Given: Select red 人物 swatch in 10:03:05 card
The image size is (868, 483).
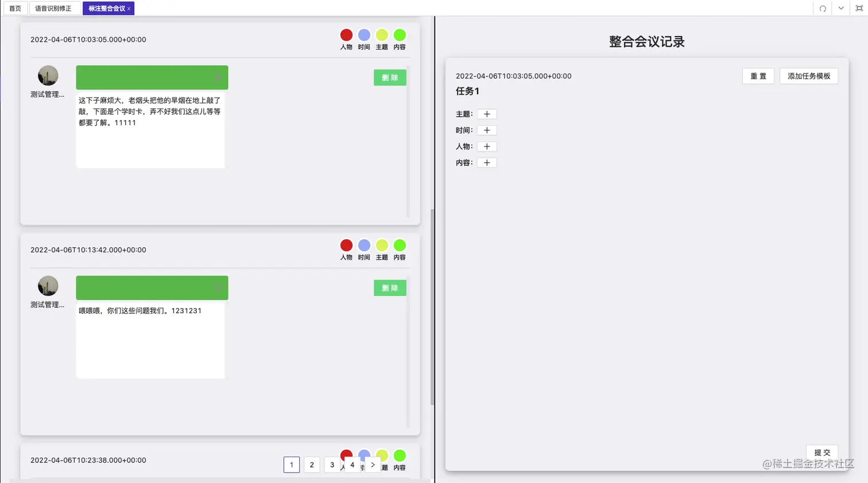Looking at the screenshot, I should 346,35.
